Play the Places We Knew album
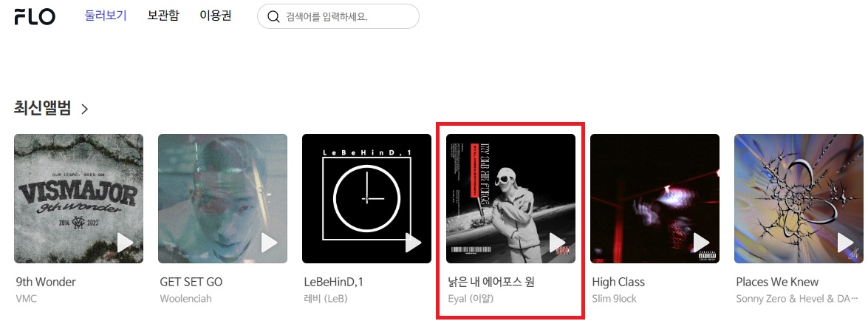This screenshot has height=321, width=868. tap(845, 243)
